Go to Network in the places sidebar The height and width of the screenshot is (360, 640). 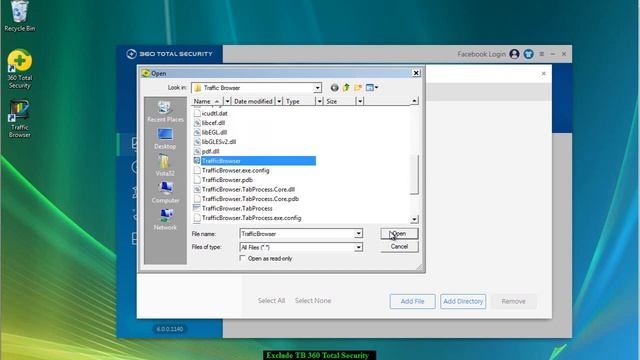pos(165,219)
